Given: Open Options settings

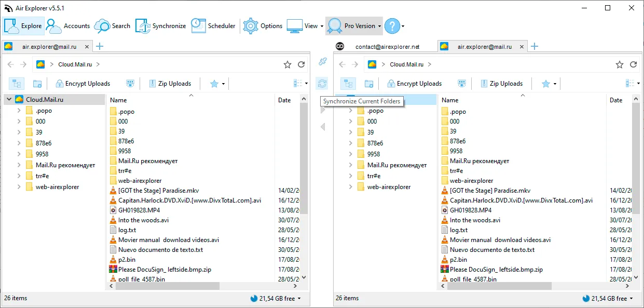Looking at the screenshot, I should point(263,26).
